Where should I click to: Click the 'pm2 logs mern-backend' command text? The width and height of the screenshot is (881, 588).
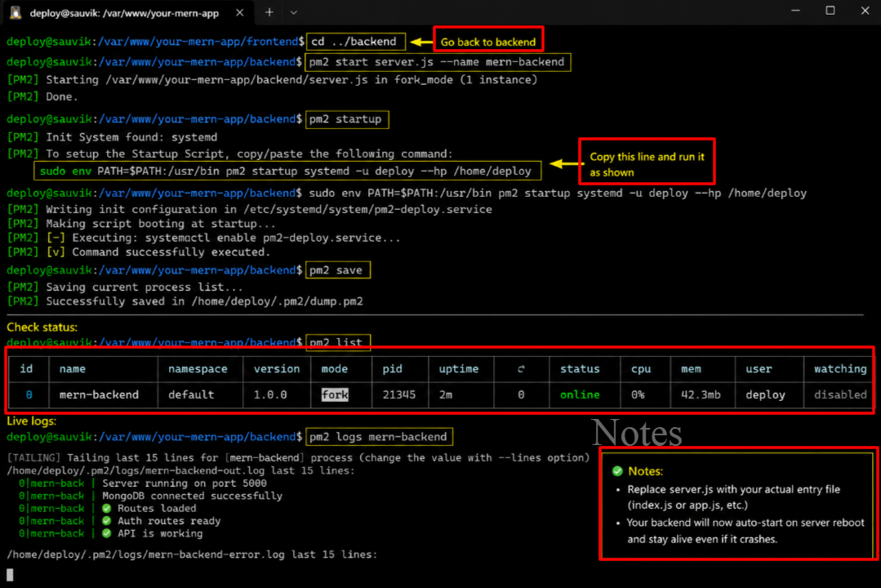coord(378,437)
